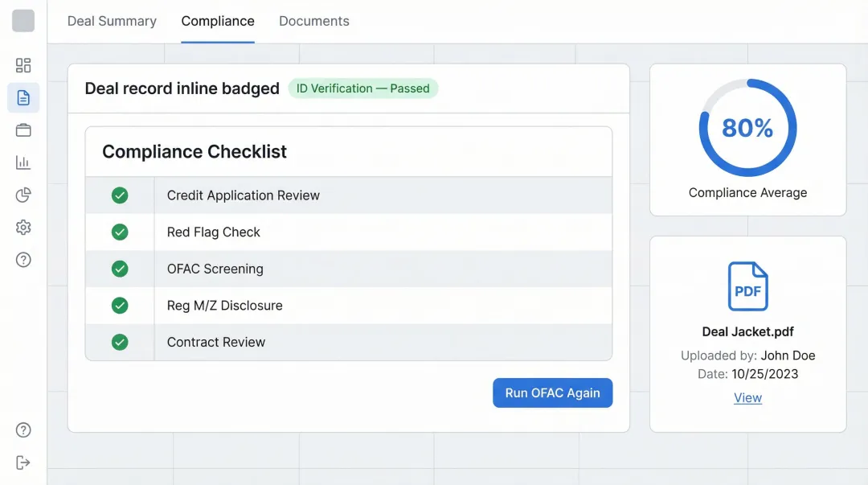Screen dimensions: 868x485
Task: Toggle the OFAC Screening checkmark
Action: 120,269
